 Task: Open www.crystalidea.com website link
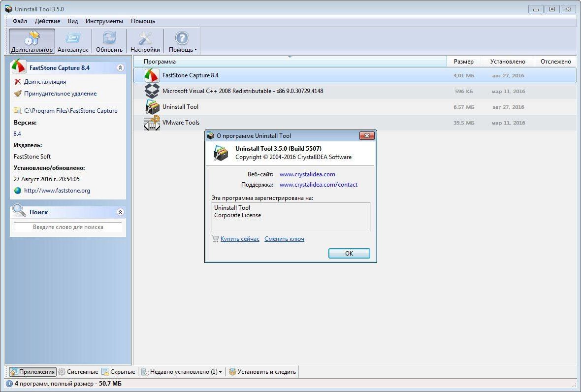(x=307, y=174)
